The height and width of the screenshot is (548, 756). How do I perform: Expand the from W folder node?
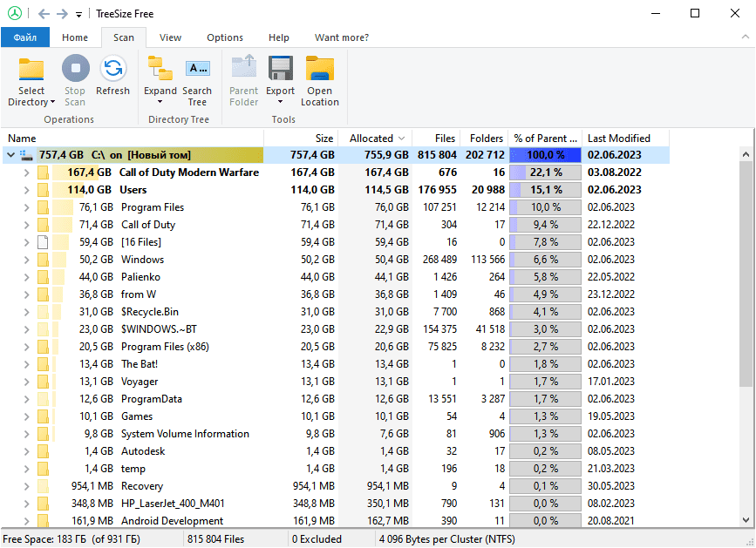pyautogui.click(x=26, y=294)
